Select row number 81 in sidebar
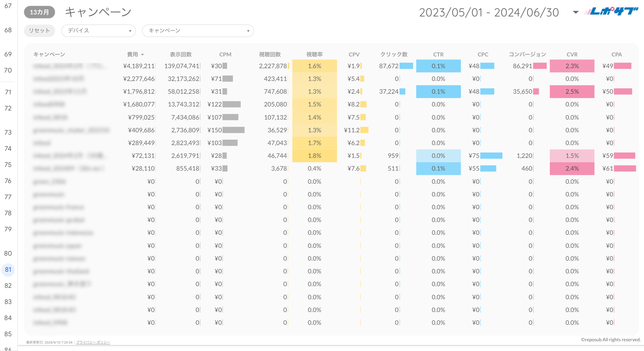Screen dimensions: 644x351 (x=8, y=270)
